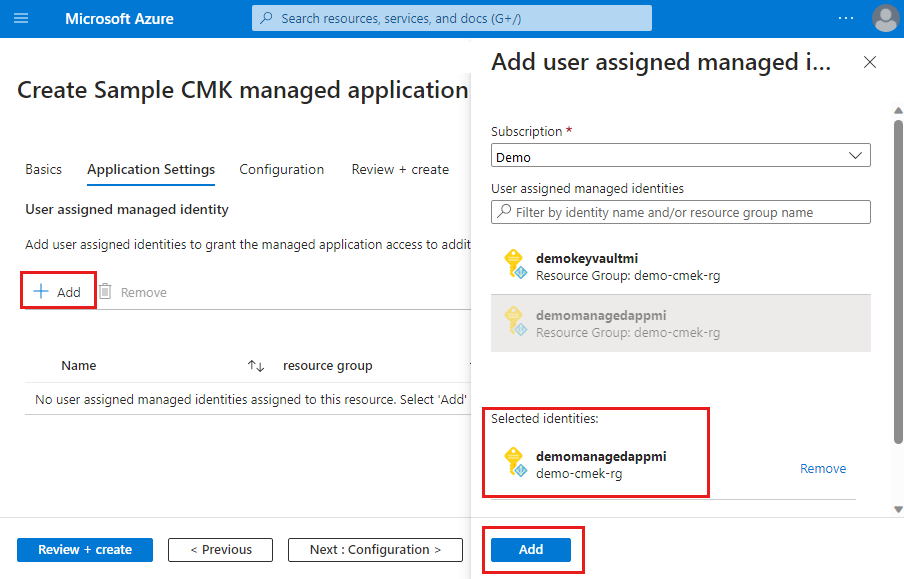Viewport: 904px width, 579px height.
Task: Click the key icon in Selected identities
Action: pos(514,463)
